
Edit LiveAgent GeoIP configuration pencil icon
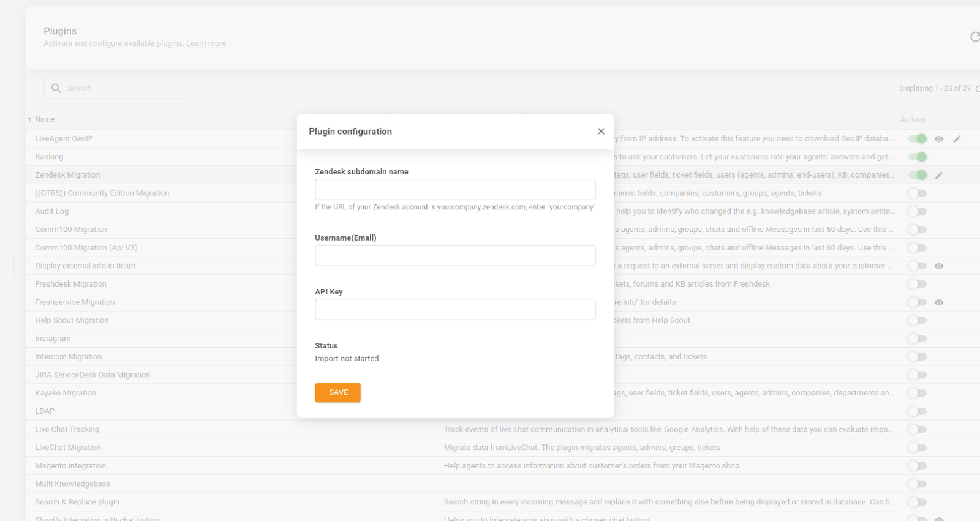[x=957, y=139]
